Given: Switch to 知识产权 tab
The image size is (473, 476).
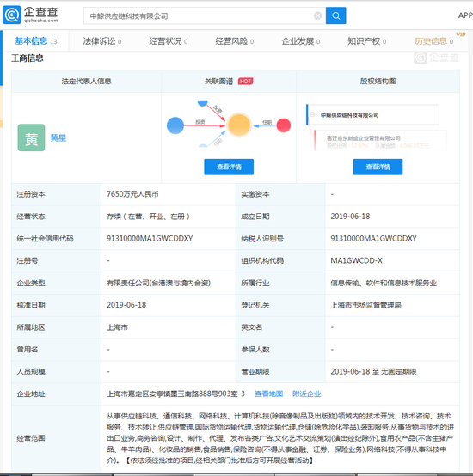Looking at the screenshot, I should coord(366,41).
